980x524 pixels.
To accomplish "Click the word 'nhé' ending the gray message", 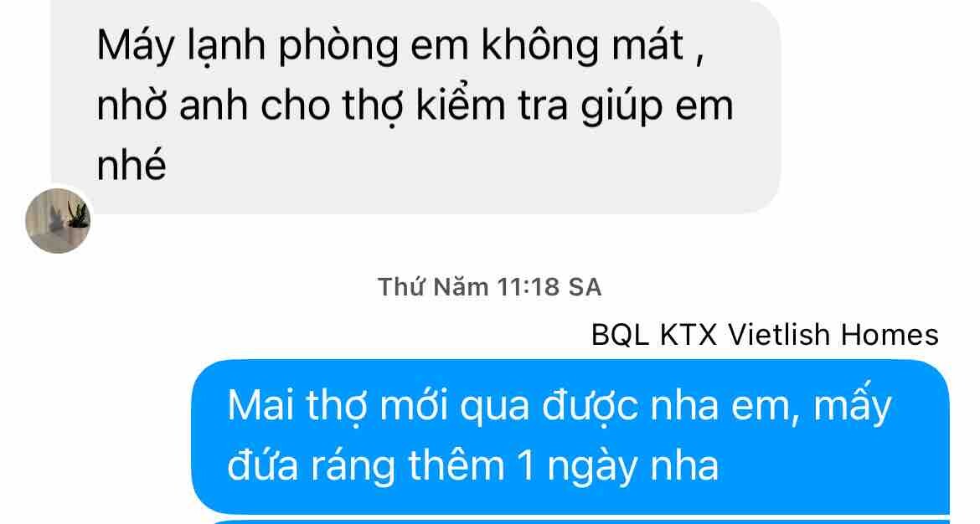I will [x=132, y=164].
